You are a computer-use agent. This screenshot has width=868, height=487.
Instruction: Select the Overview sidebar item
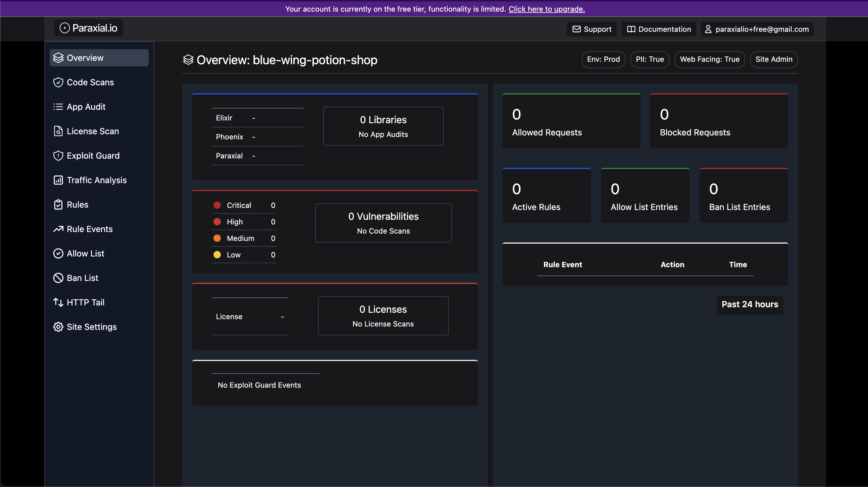tap(99, 58)
